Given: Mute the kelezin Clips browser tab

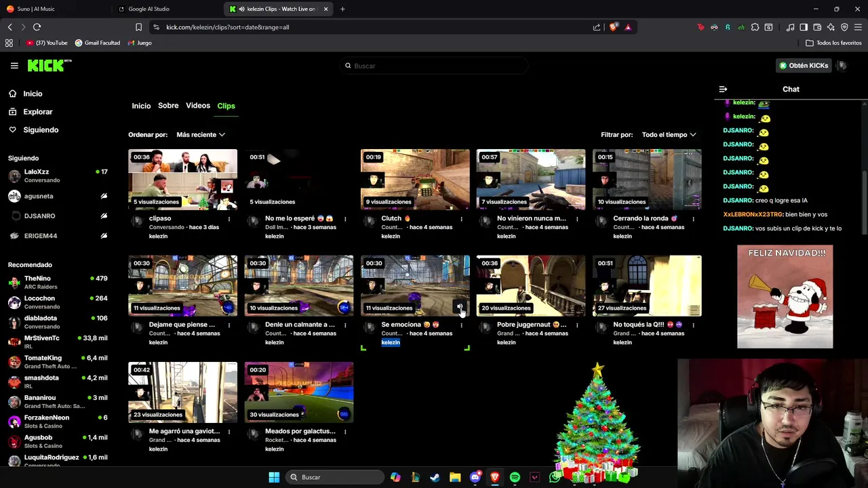Looking at the screenshot, I should point(242,9).
